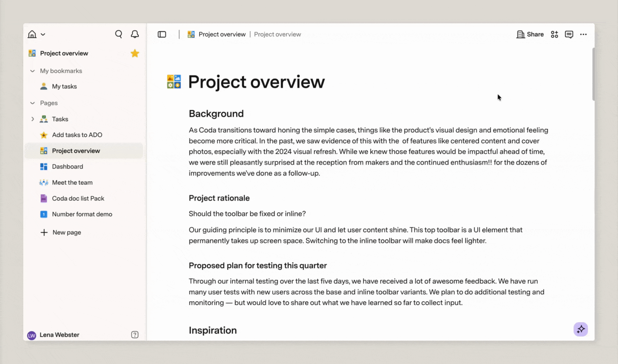Screen dimensions: 618x364
Task: Open the more options ellipsis menu
Action: tap(583, 34)
